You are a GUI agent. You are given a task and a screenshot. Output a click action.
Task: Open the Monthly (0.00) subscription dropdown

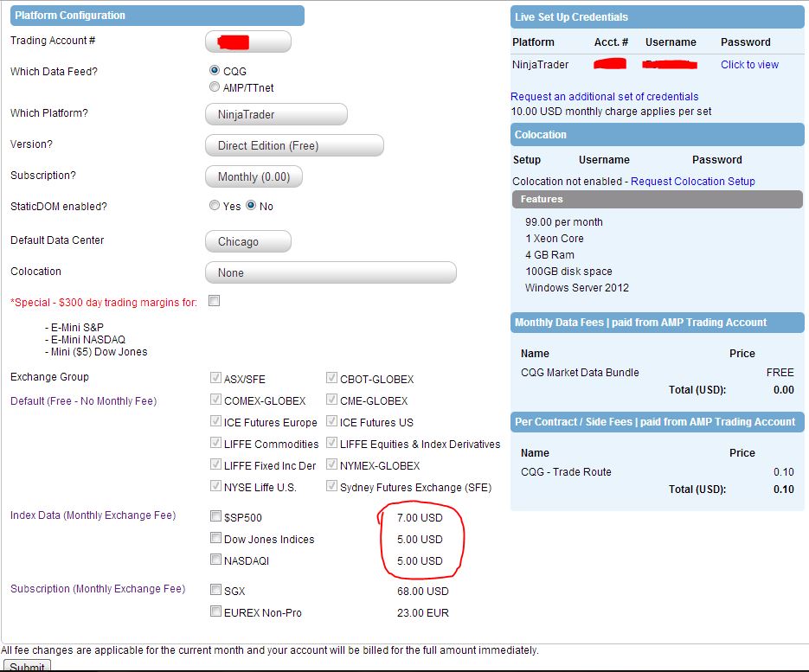tap(254, 177)
